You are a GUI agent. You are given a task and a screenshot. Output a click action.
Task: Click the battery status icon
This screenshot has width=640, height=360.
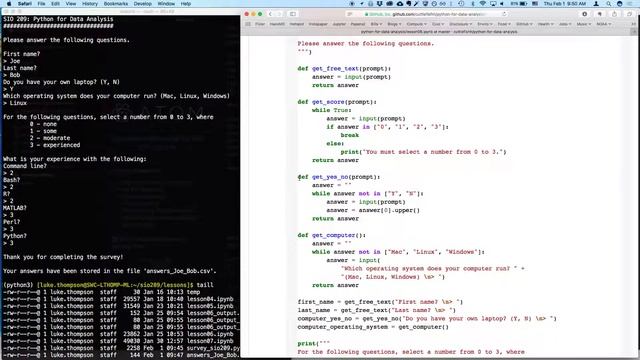523,4
